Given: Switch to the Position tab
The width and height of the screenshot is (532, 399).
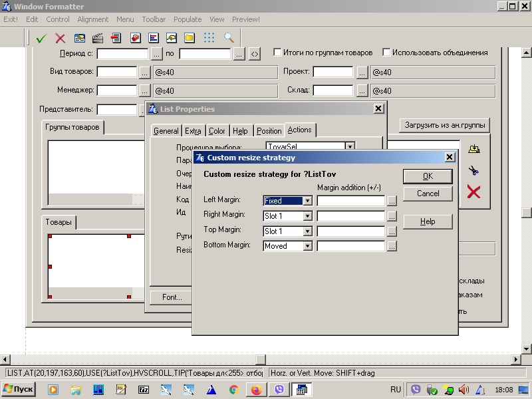Looking at the screenshot, I should point(269,131).
